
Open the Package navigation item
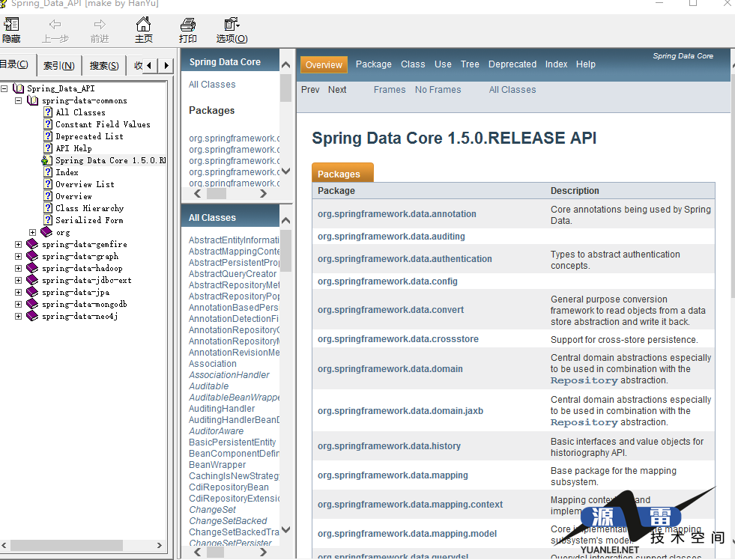pyautogui.click(x=374, y=64)
